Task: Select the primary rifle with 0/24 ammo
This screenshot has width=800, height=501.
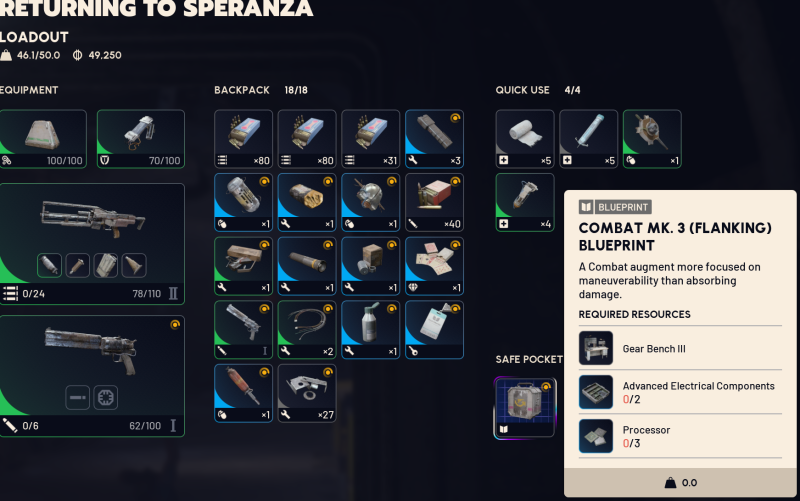Action: click(x=92, y=244)
